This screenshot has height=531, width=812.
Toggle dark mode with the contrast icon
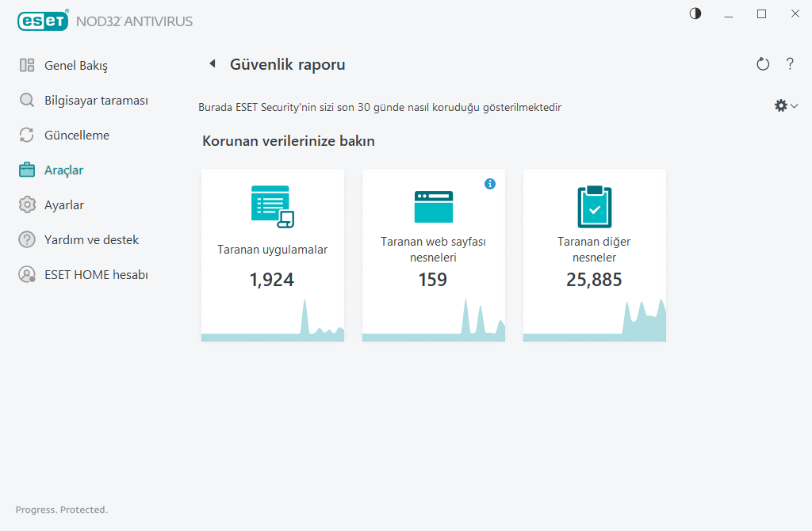pyautogui.click(x=695, y=13)
